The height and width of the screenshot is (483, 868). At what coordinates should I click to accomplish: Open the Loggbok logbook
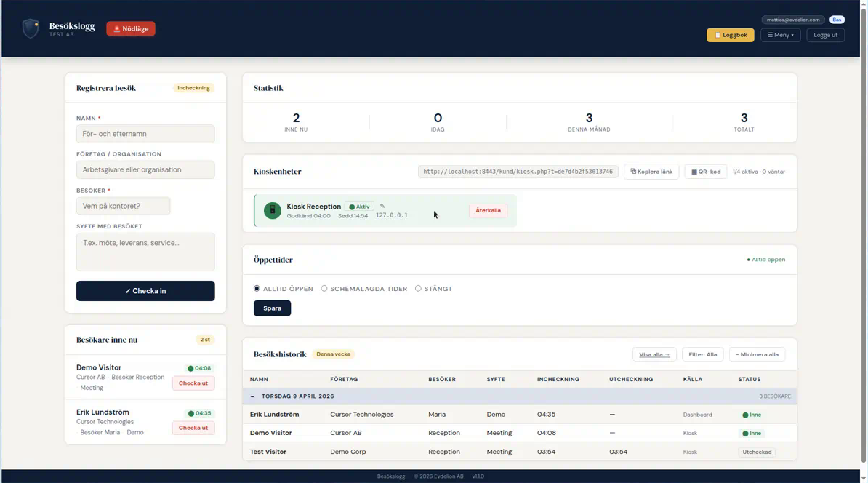[730, 34]
